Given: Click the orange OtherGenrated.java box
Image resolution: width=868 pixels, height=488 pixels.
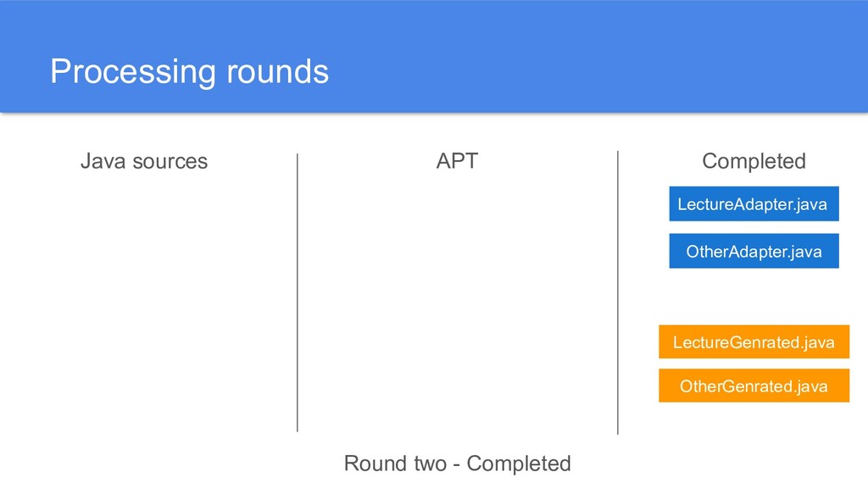Looking at the screenshot, I should [x=754, y=386].
